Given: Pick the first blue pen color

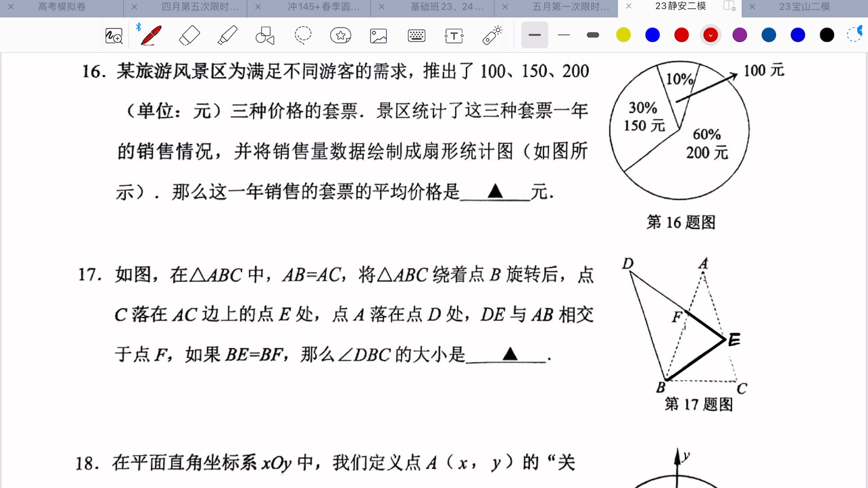Looking at the screenshot, I should pos(652,35).
